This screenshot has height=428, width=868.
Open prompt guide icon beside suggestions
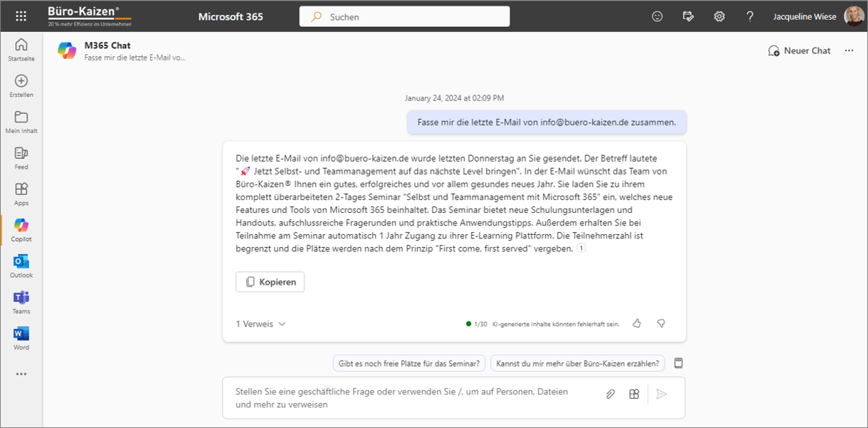pyautogui.click(x=679, y=363)
